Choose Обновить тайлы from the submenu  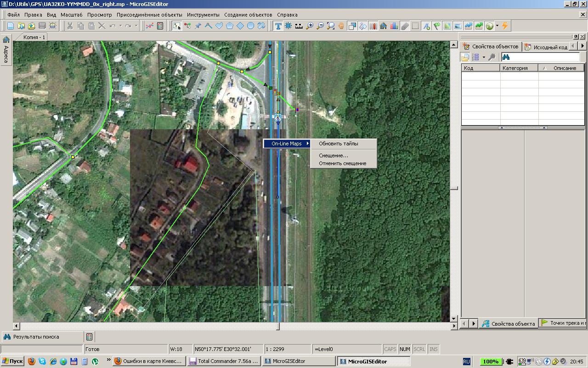[338, 144]
